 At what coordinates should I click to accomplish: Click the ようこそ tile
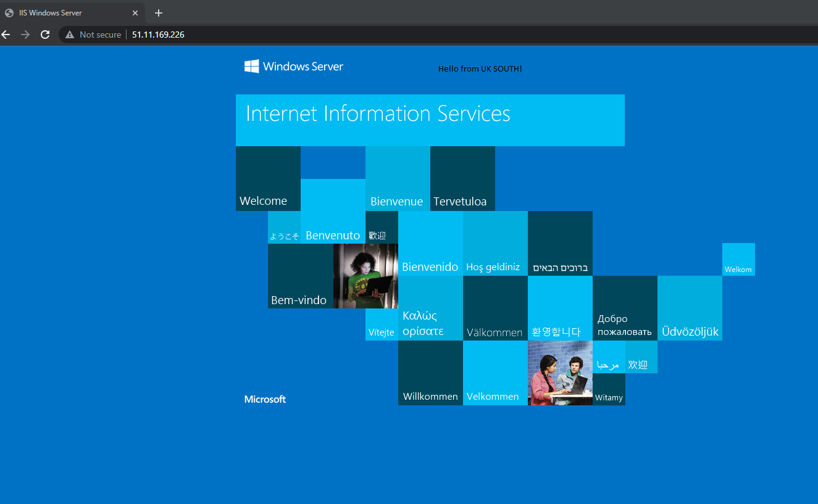[284, 228]
